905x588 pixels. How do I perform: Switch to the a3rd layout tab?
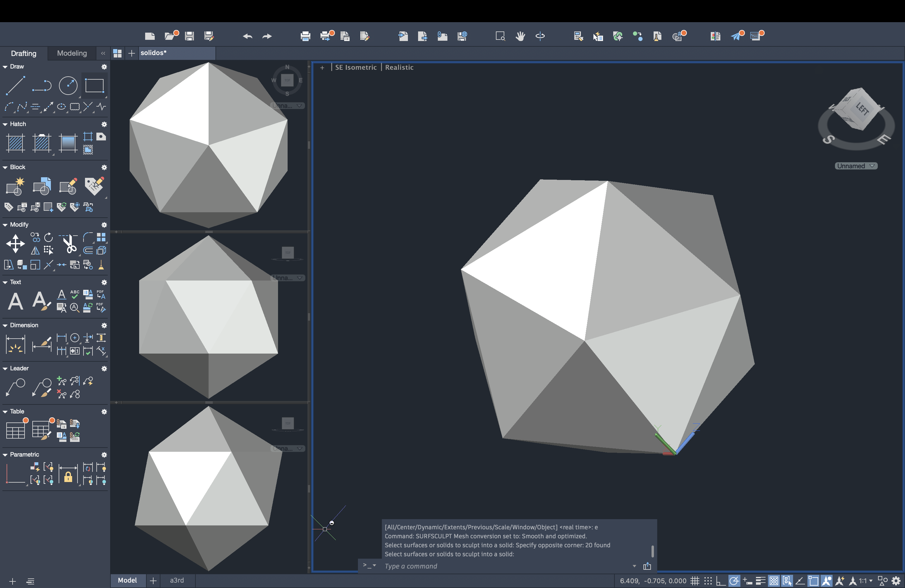click(177, 581)
